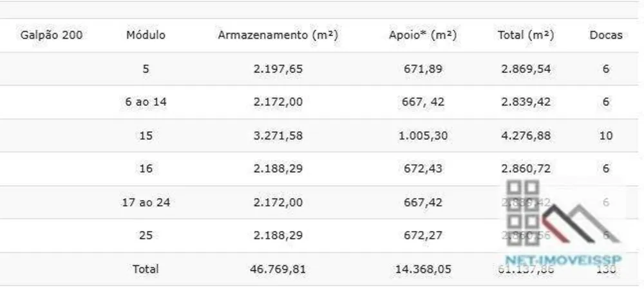The image size is (644, 289).
Task: Click the Armazenamento (m²) column header
Action: [278, 35]
